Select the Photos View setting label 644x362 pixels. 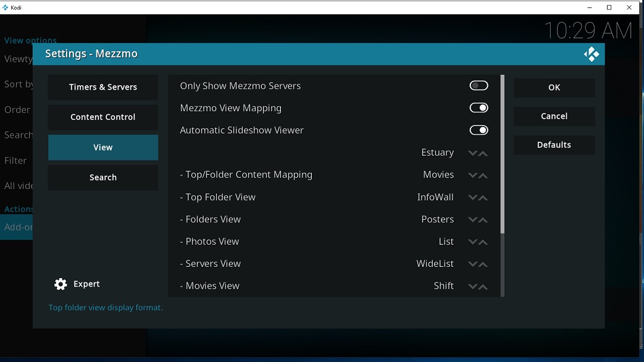pos(209,241)
